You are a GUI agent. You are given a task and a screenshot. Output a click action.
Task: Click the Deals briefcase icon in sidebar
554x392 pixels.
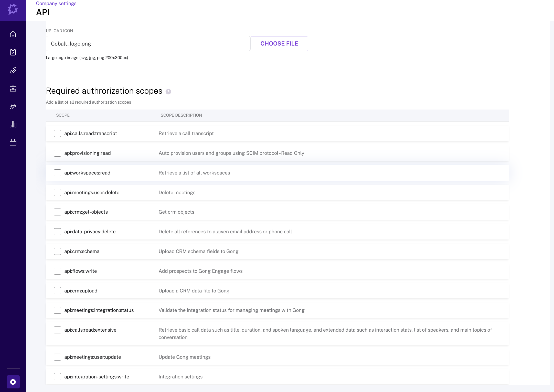[13, 88]
